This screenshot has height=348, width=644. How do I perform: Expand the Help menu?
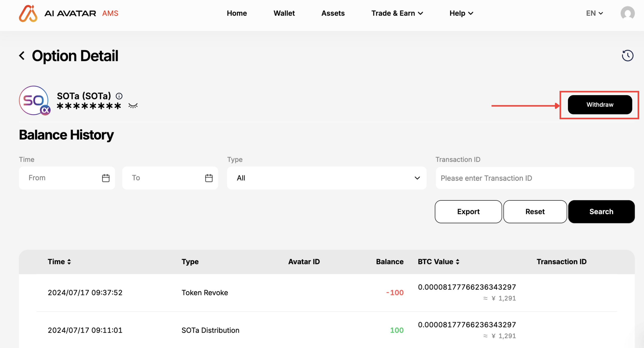pos(461,13)
